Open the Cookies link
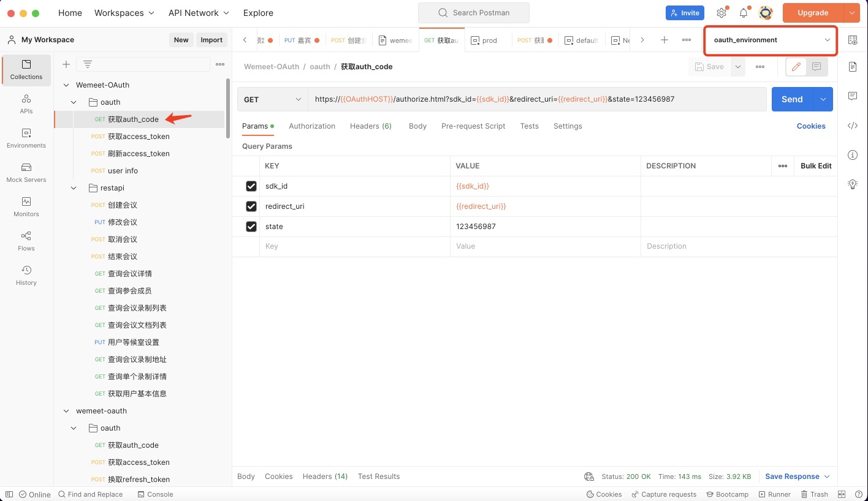868x501 pixels. [x=811, y=126]
